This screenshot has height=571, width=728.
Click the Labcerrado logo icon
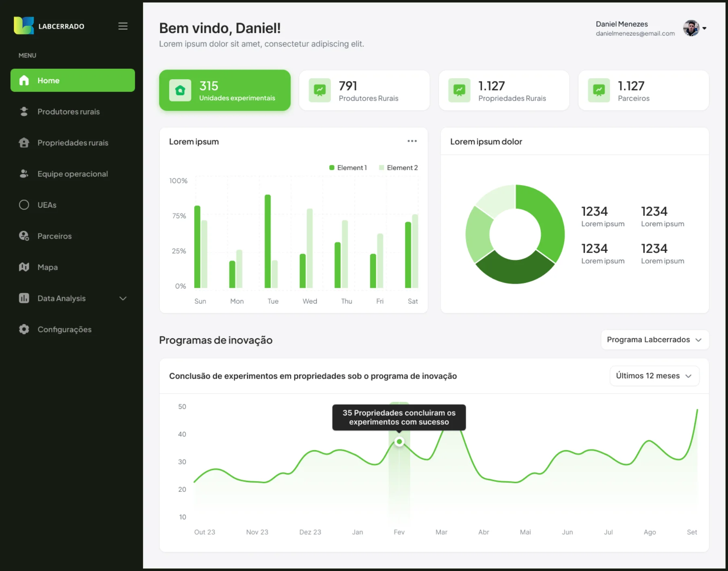(x=24, y=26)
